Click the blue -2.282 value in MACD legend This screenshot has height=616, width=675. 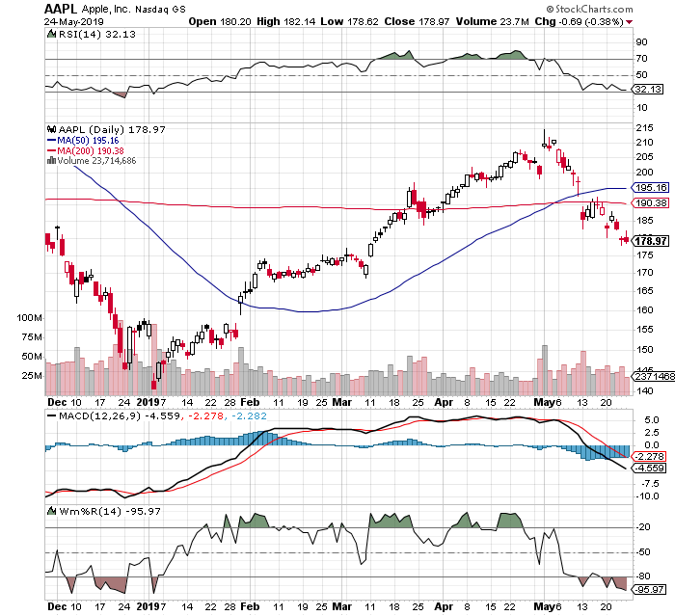(x=249, y=416)
